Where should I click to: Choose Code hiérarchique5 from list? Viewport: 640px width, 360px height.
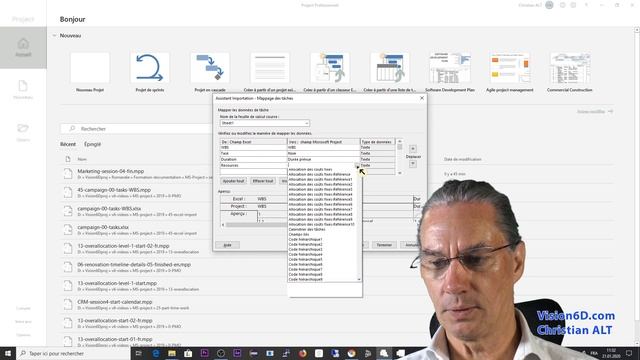coord(305,260)
